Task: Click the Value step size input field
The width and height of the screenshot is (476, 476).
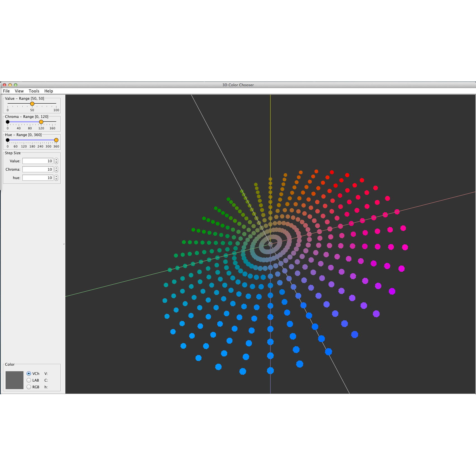Action: pos(38,161)
